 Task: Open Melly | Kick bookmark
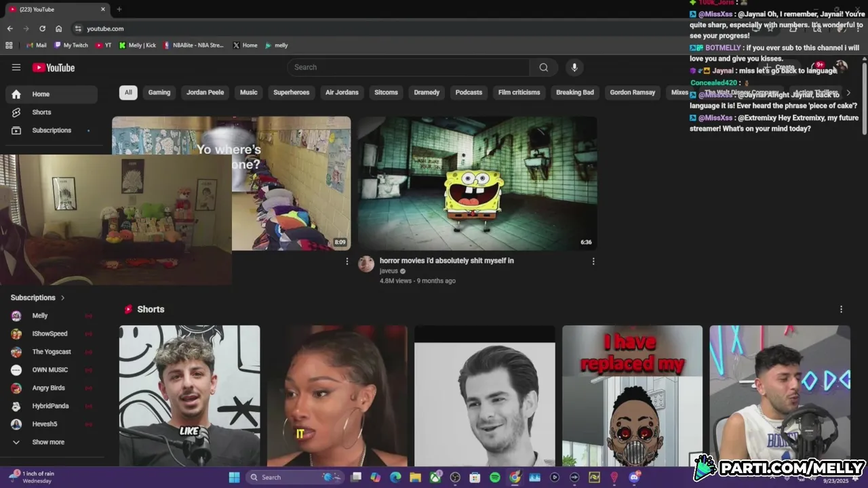click(137, 45)
